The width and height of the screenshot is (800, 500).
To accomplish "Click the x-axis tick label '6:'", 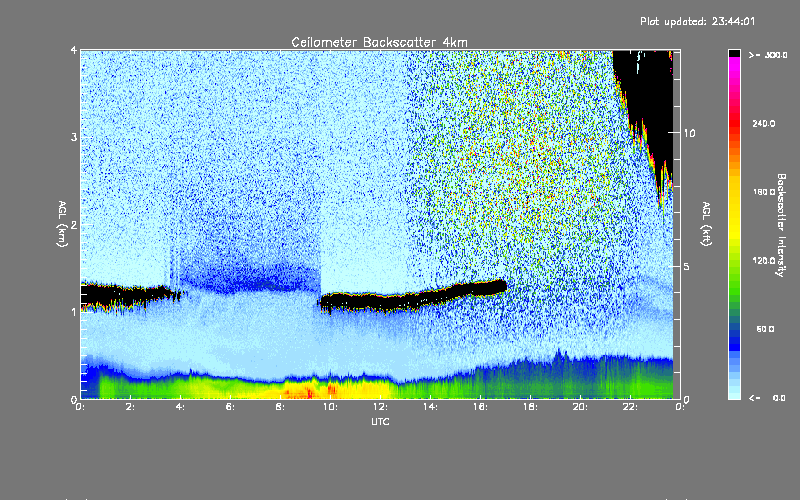I will [230, 407].
